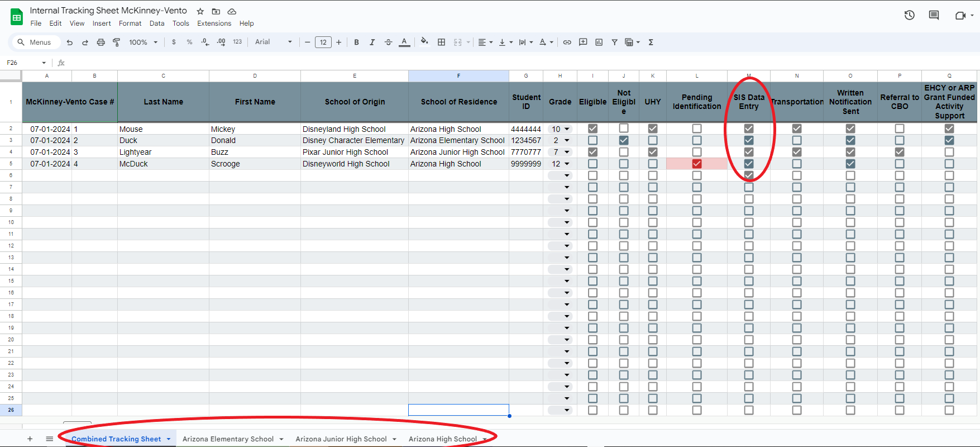Click the Redo icon in toolbar
This screenshot has height=447, width=980.
click(85, 42)
